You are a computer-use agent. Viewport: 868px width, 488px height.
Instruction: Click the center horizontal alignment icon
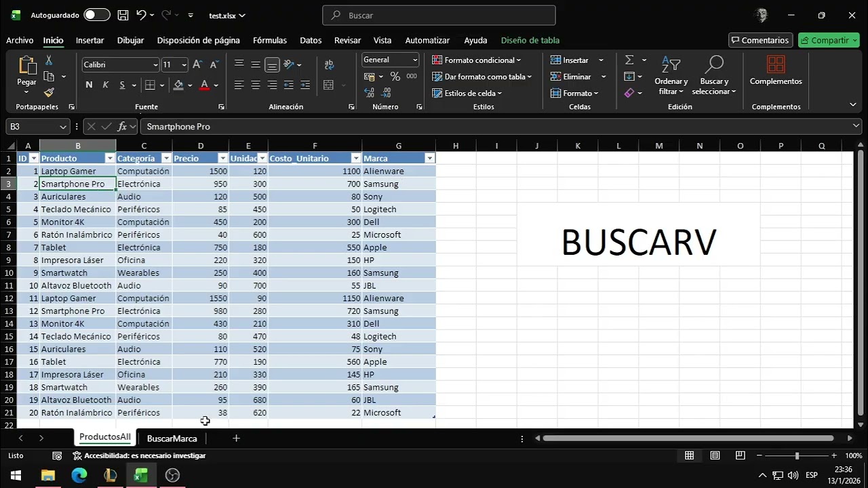click(x=256, y=85)
